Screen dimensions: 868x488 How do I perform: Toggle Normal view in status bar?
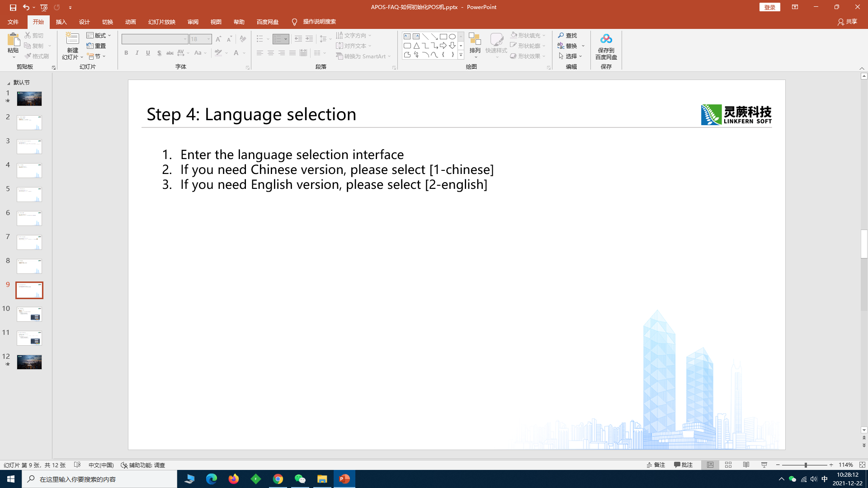pos(710,465)
